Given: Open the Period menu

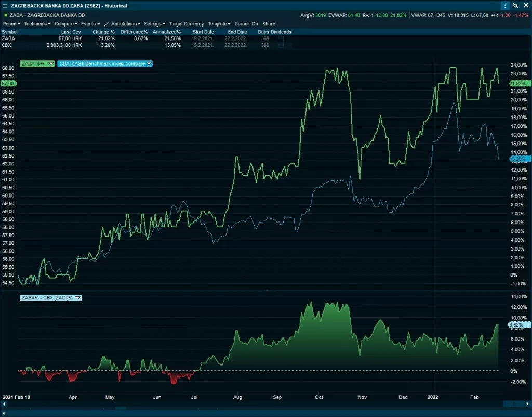Looking at the screenshot, I should [x=11, y=24].
